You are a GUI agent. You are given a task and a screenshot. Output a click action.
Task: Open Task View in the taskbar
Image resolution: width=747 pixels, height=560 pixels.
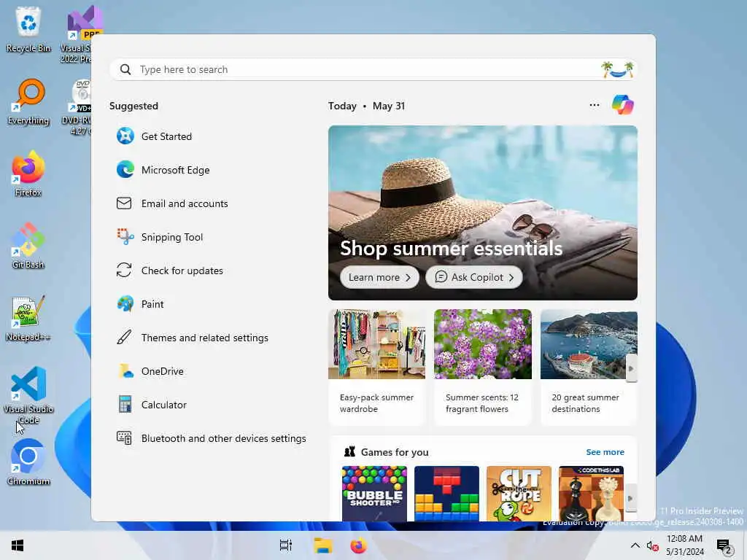tap(286, 545)
